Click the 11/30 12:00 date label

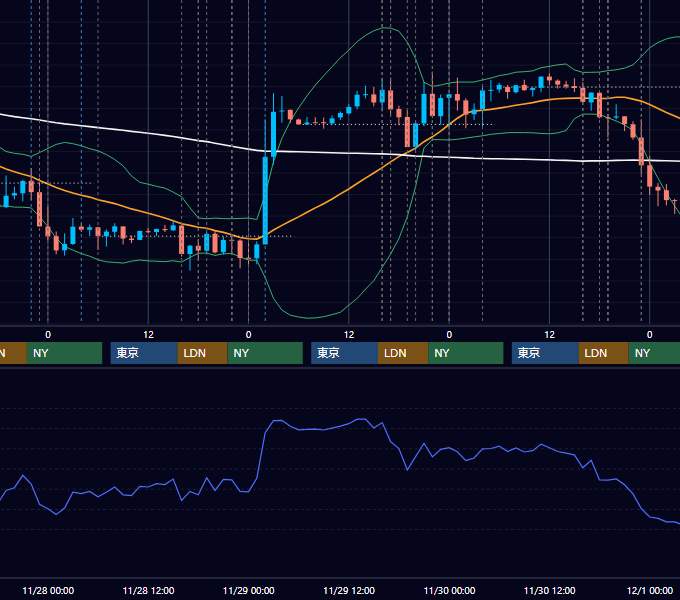(x=549, y=590)
